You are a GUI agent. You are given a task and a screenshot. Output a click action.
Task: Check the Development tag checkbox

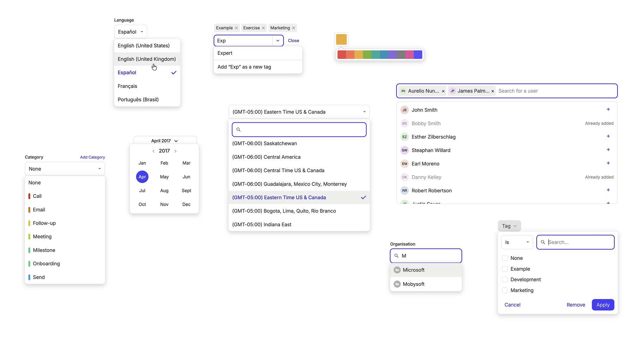coord(505,280)
